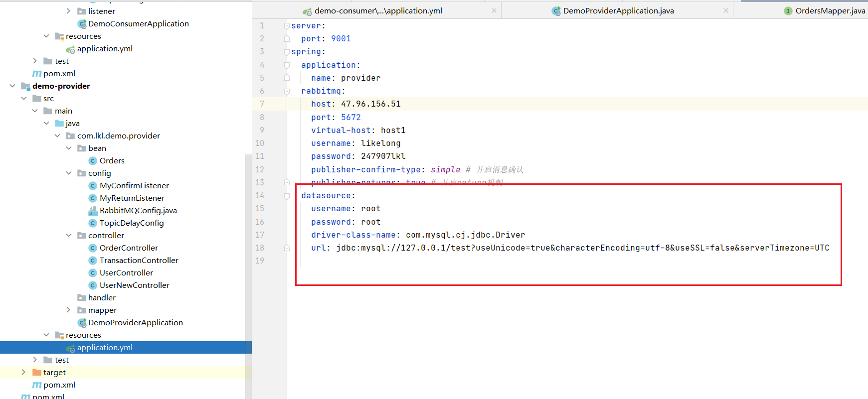Close the demo-consumer application.yml tab
Image resolution: width=868 pixels, height=399 pixels.
click(x=494, y=10)
